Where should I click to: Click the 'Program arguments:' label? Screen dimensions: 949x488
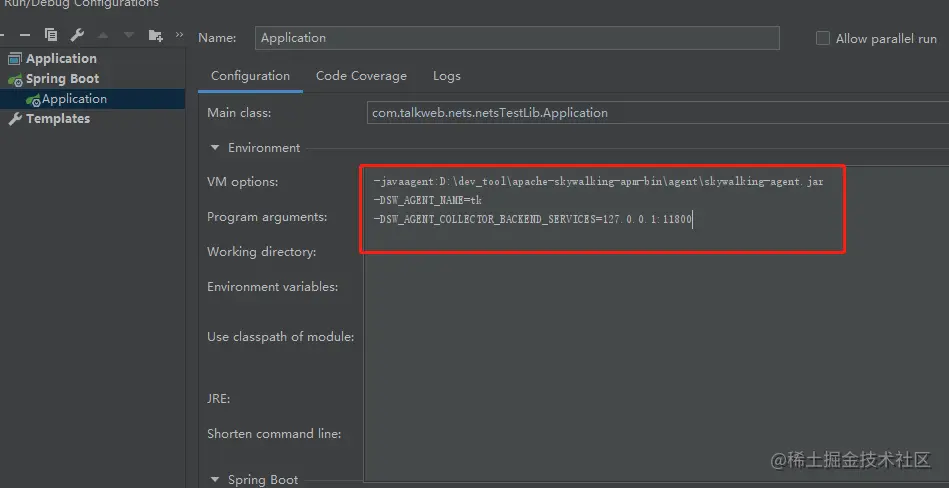[x=267, y=217]
